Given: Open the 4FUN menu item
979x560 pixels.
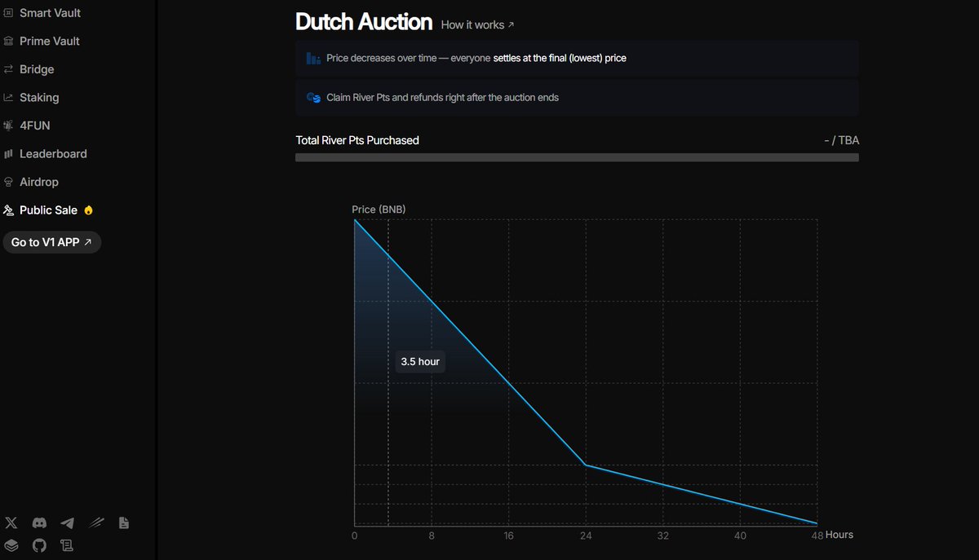Looking at the screenshot, I should click(34, 126).
